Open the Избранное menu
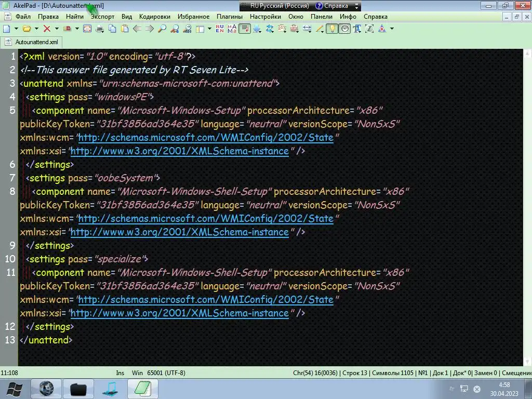 [x=193, y=17]
